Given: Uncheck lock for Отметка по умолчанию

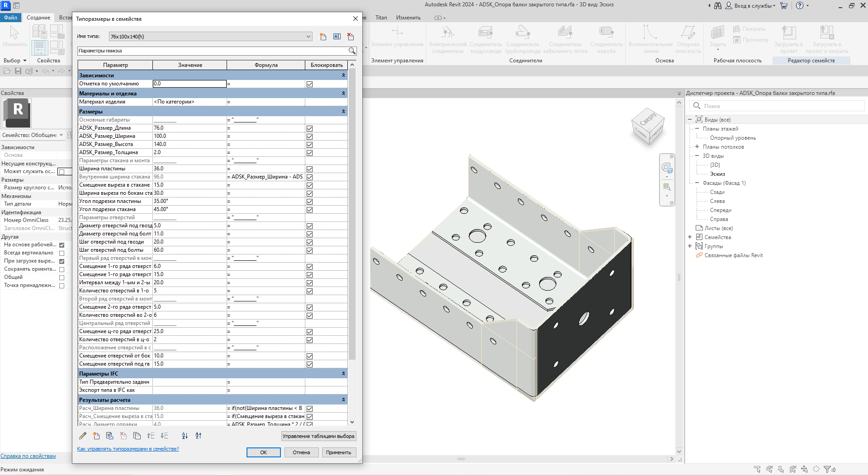Looking at the screenshot, I should [x=309, y=84].
